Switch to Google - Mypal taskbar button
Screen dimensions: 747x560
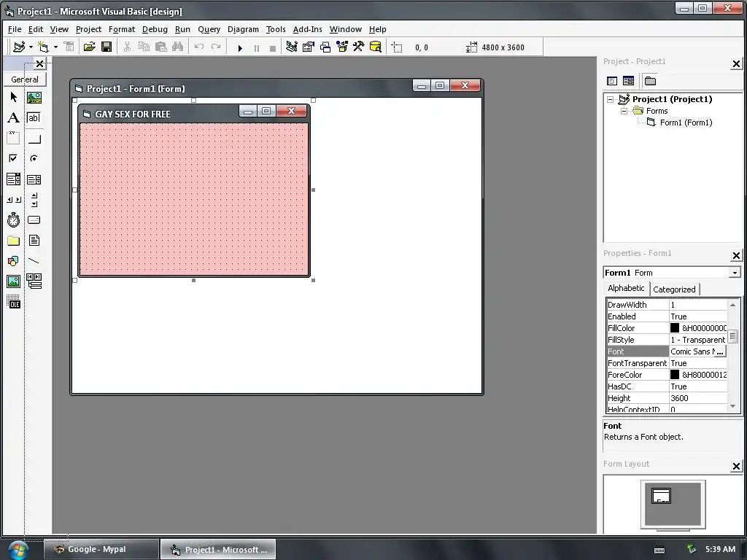click(101, 550)
